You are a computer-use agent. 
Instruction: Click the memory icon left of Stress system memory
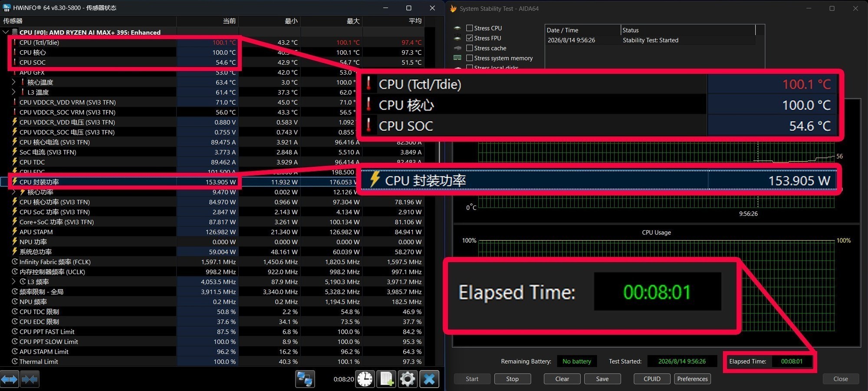click(457, 58)
